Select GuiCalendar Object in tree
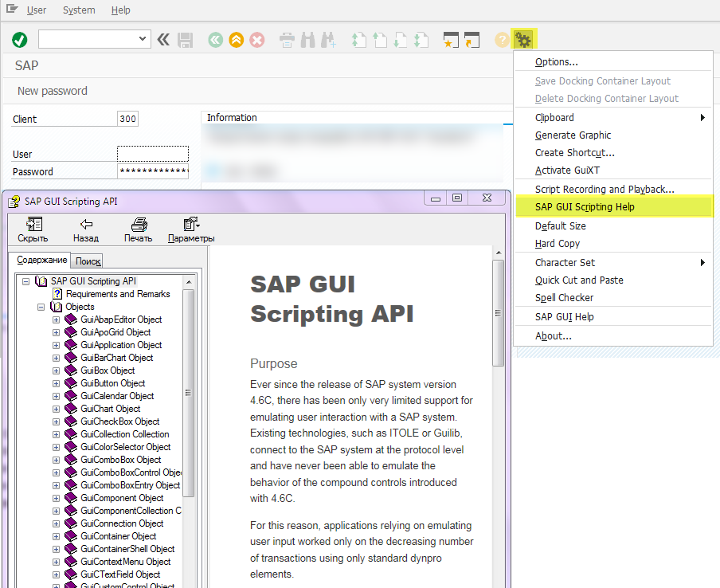 pos(117,396)
